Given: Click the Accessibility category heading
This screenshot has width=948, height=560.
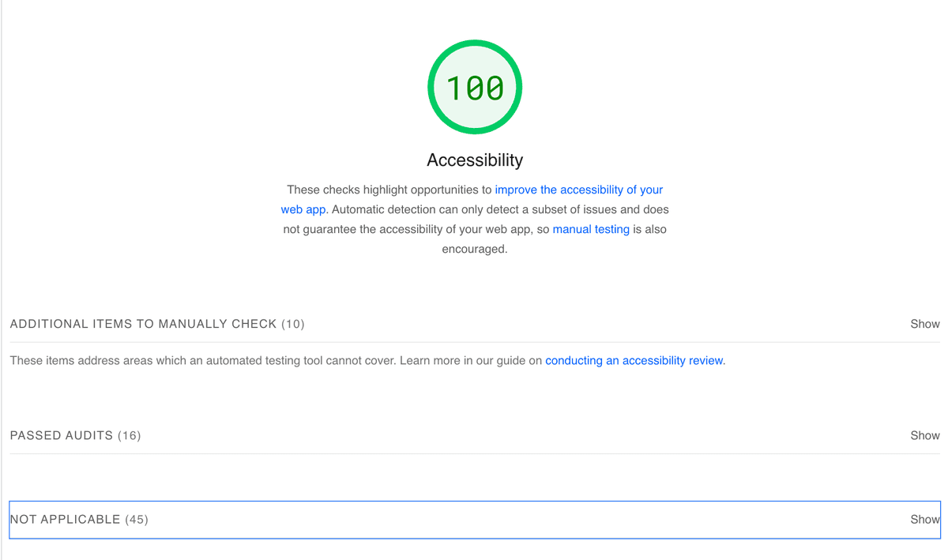Looking at the screenshot, I should (x=475, y=160).
